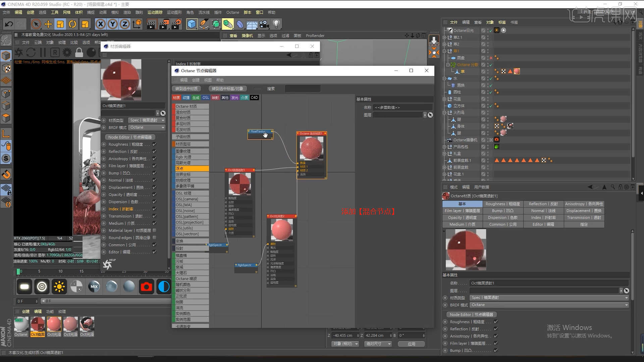644x362 pixels.
Task: Click the Oct镜面 material thumbnail
Action: point(38,324)
